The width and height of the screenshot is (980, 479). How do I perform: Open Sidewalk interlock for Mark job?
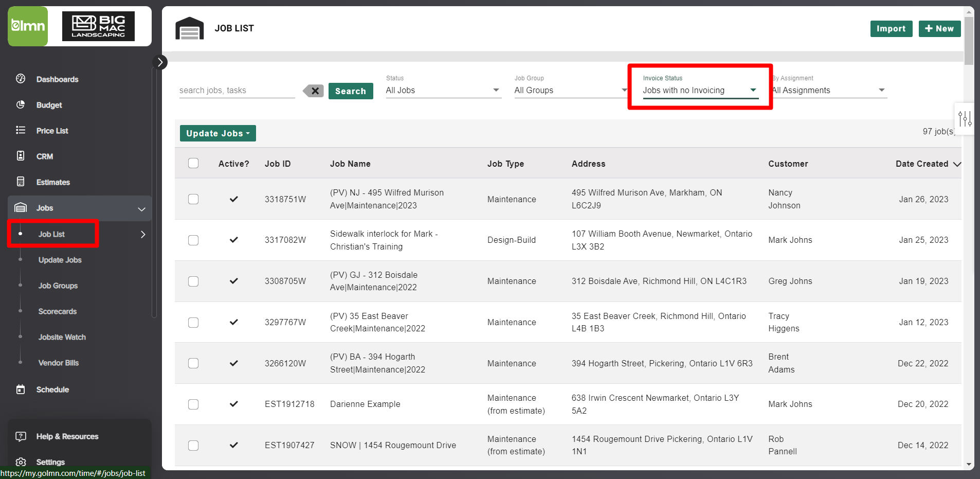384,240
